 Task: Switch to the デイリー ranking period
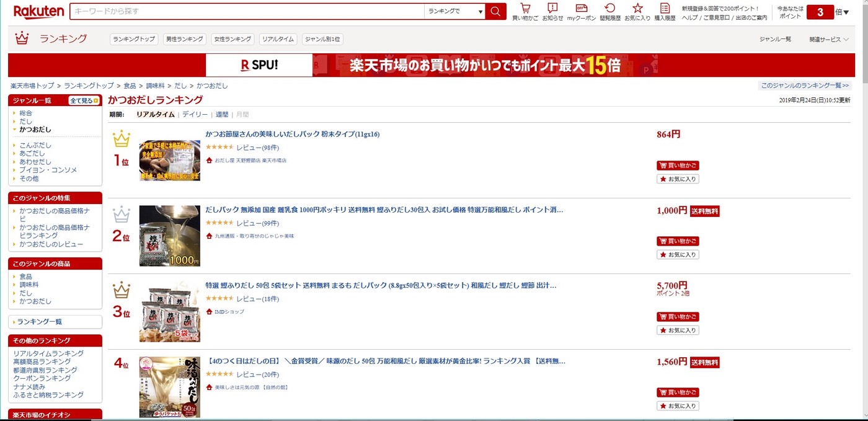pos(195,115)
